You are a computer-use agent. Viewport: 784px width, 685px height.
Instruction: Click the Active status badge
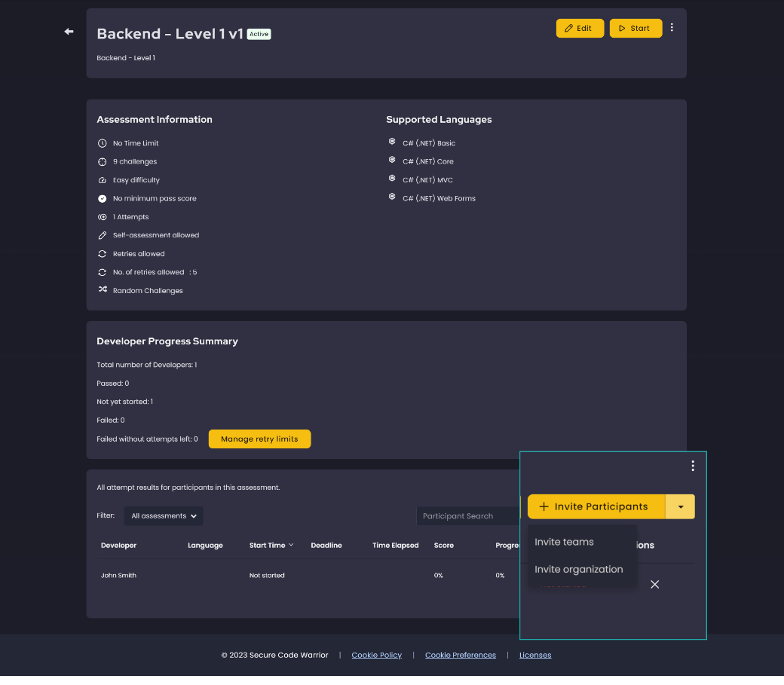click(259, 35)
